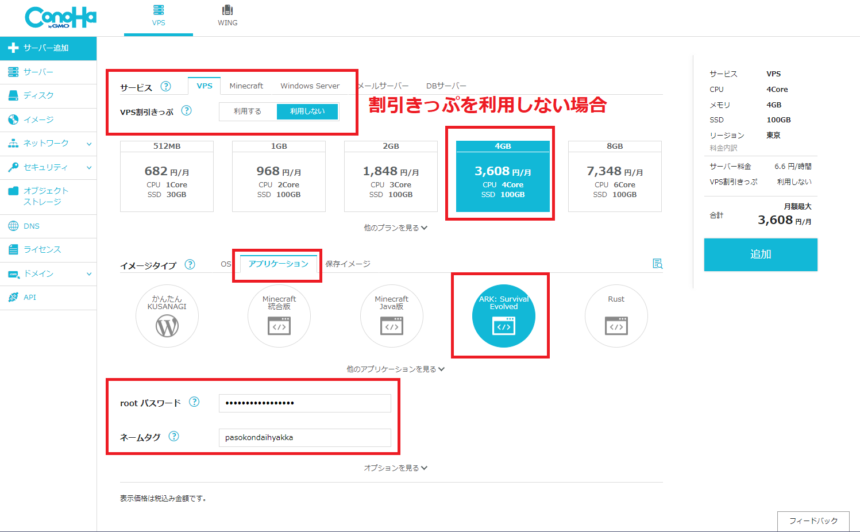Choose the 4GB plan card
This screenshot has height=532, width=860.
point(503,176)
